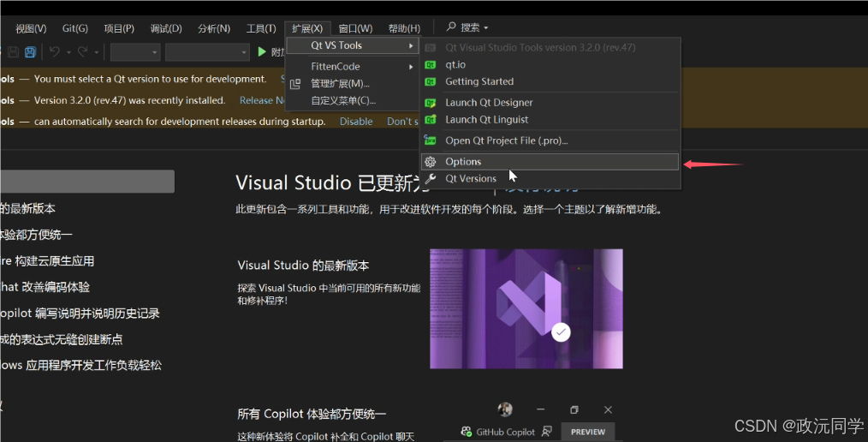This screenshot has height=442, width=868.
Task: Click the purple Visual Studio thumbnail image
Action: (x=526, y=308)
